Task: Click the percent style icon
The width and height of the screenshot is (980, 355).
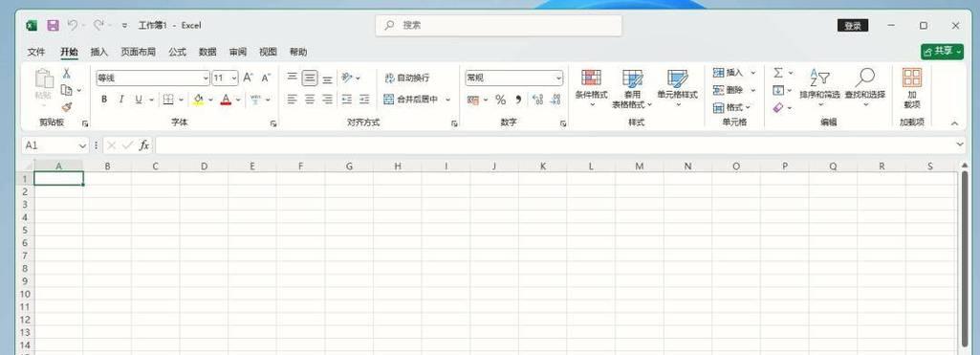Action: point(501,100)
